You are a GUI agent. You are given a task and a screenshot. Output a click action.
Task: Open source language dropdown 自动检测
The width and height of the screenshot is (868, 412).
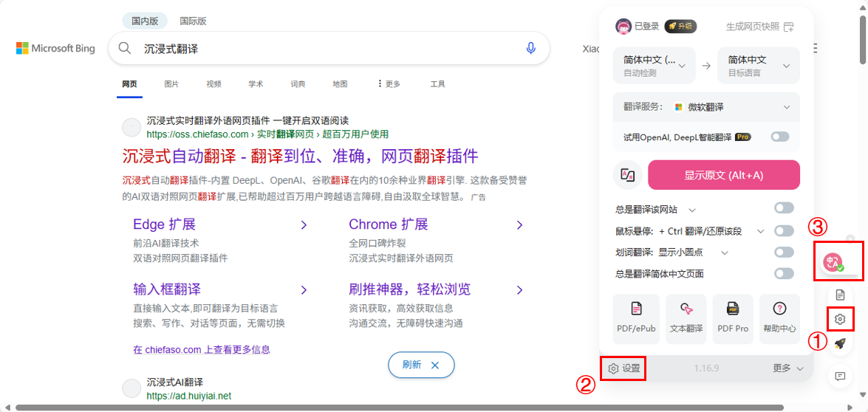coord(655,66)
